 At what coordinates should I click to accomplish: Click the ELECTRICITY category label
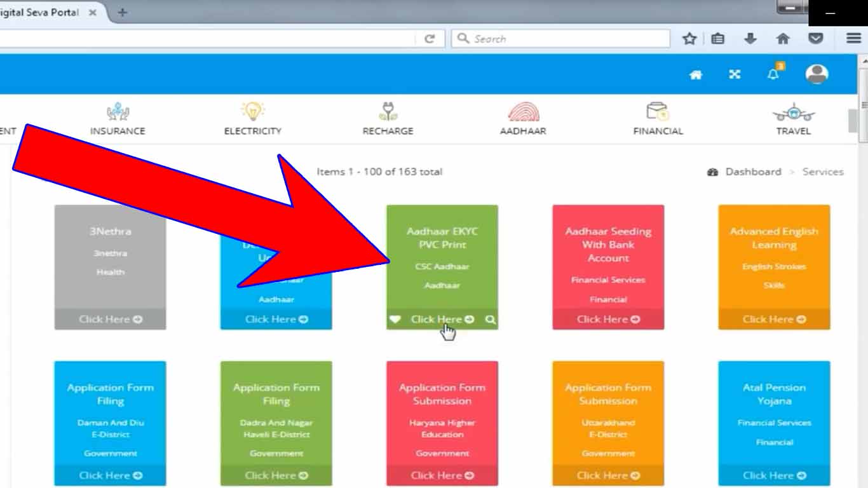click(252, 131)
